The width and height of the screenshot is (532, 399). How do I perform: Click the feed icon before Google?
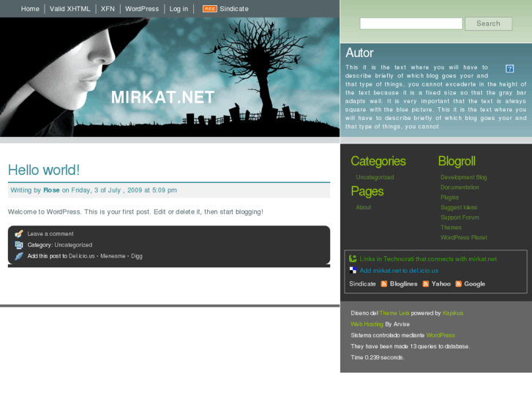458,284
